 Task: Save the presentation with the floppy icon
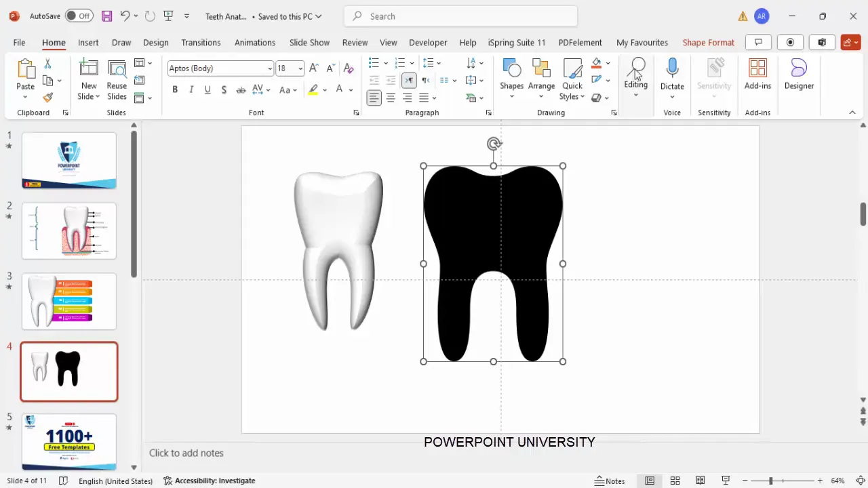(106, 16)
